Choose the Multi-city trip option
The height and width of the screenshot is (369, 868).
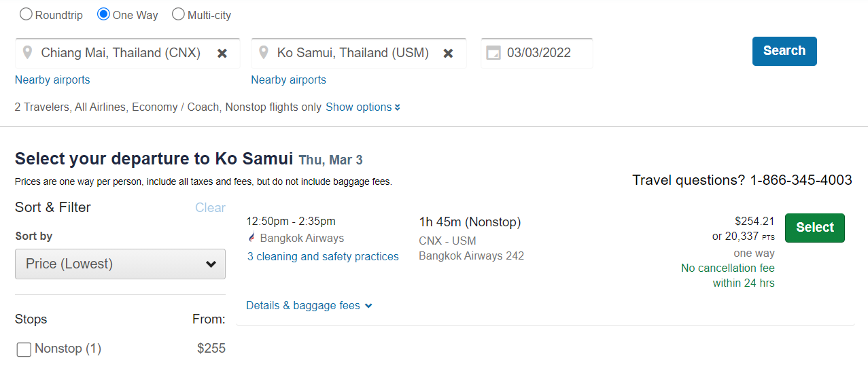pos(178,14)
